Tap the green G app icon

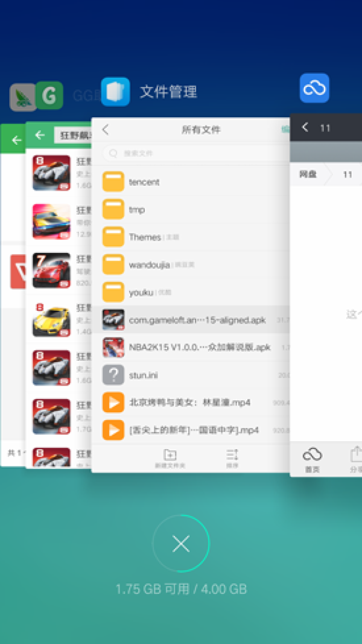(49, 96)
